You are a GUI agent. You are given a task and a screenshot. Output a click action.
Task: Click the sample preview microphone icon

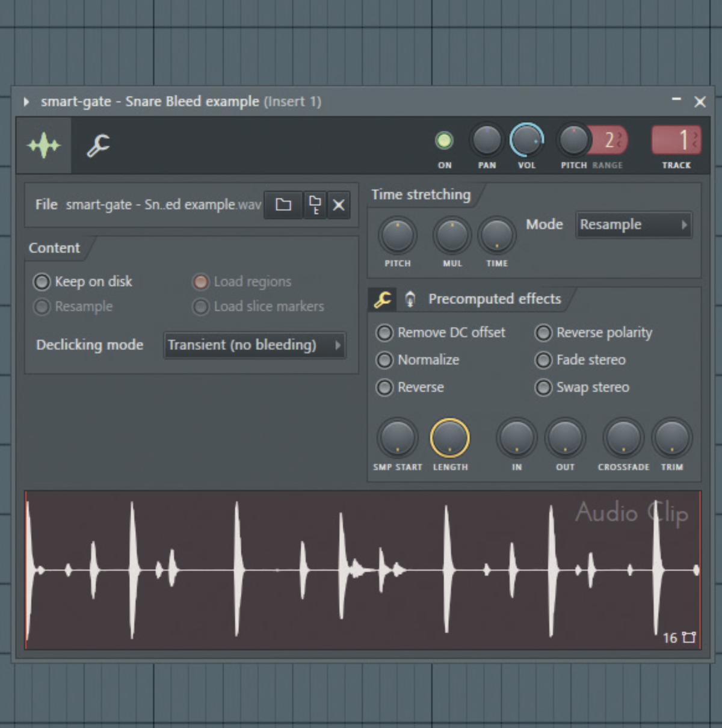(x=410, y=299)
